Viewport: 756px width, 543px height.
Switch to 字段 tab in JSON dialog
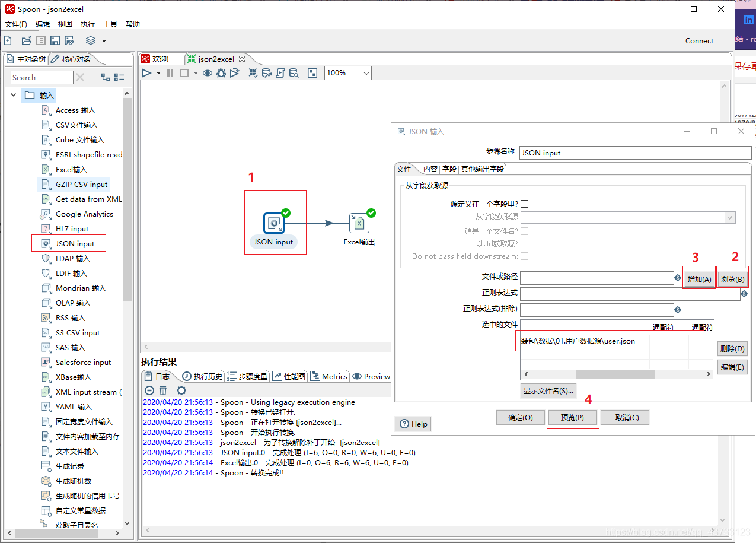[x=449, y=169]
